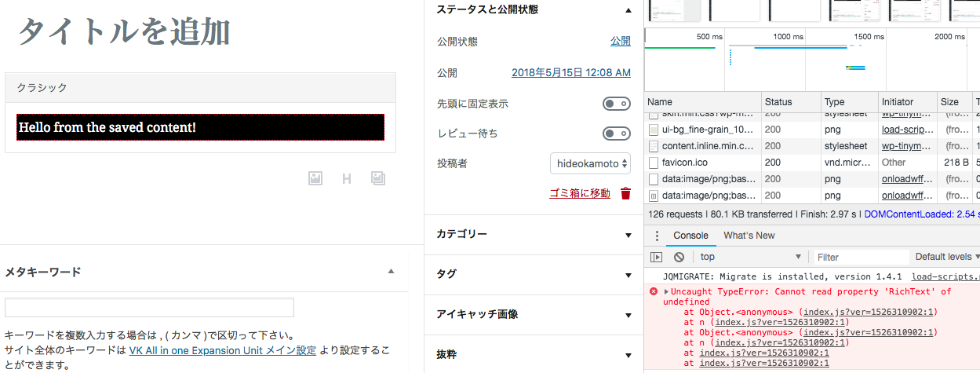The width and height of the screenshot is (980, 373).
Task: Edit publish date 2018年5月15日 12:08 AM
Action: 571,72
